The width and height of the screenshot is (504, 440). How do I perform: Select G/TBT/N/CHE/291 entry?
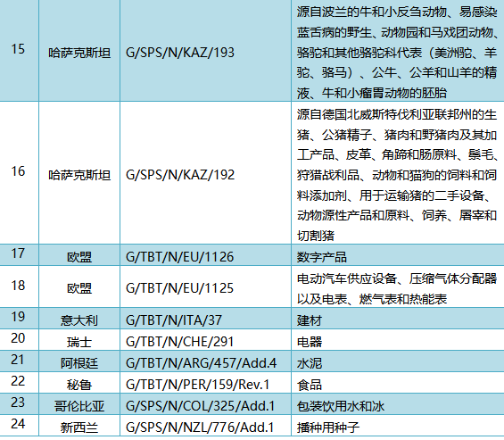click(179, 342)
